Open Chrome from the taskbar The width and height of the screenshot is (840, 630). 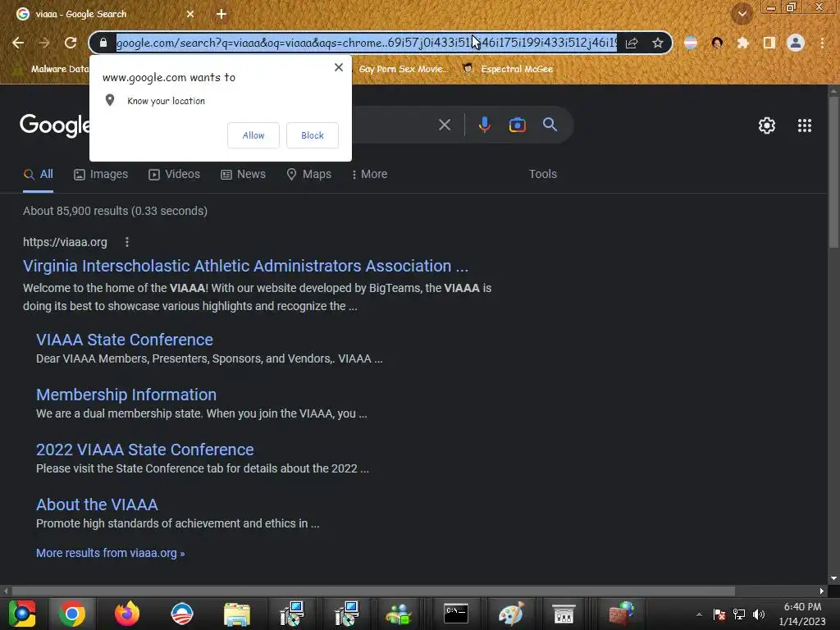(x=72, y=614)
